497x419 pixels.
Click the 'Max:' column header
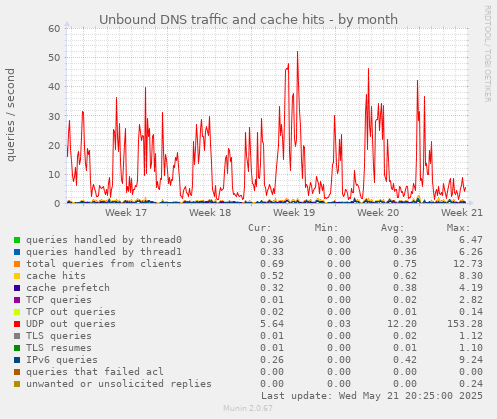[x=458, y=228]
